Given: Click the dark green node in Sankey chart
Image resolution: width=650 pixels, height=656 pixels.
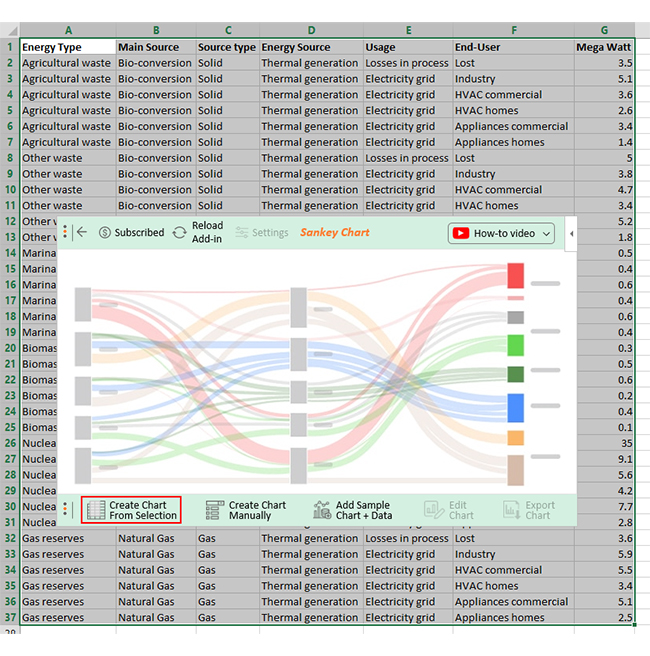Looking at the screenshot, I should 516,374.
